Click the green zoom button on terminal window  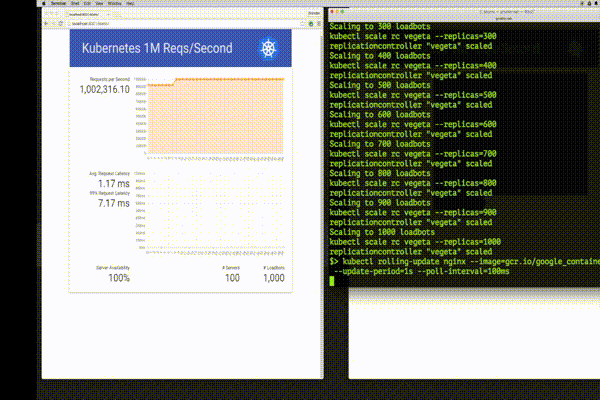342,12
